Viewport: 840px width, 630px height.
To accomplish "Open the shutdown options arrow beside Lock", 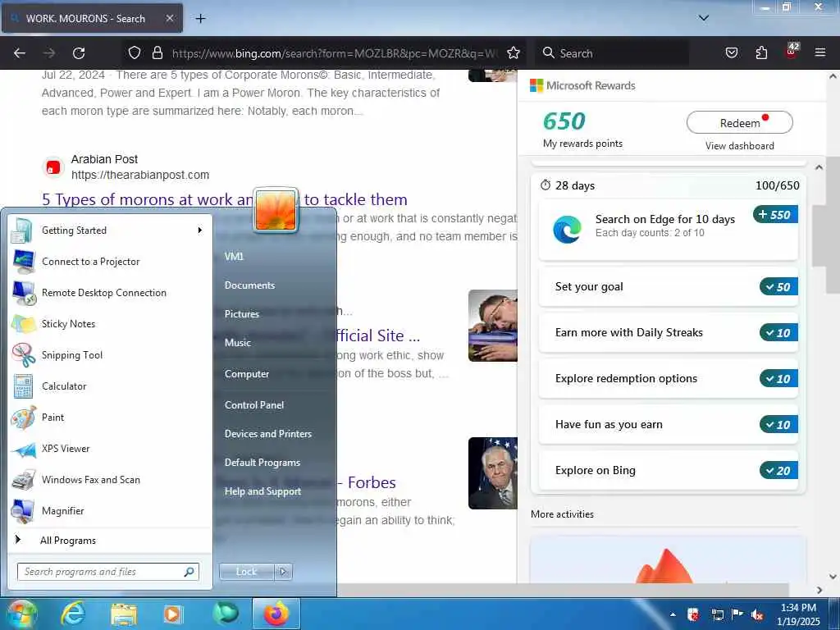I will tap(283, 572).
